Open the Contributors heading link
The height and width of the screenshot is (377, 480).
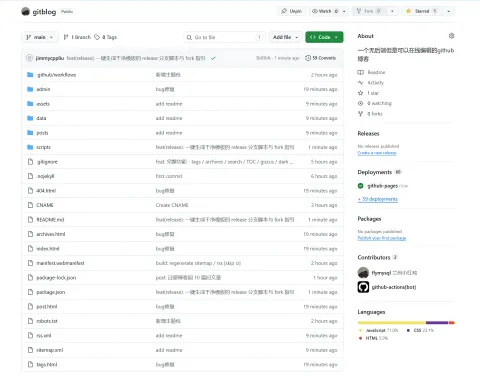click(374, 257)
